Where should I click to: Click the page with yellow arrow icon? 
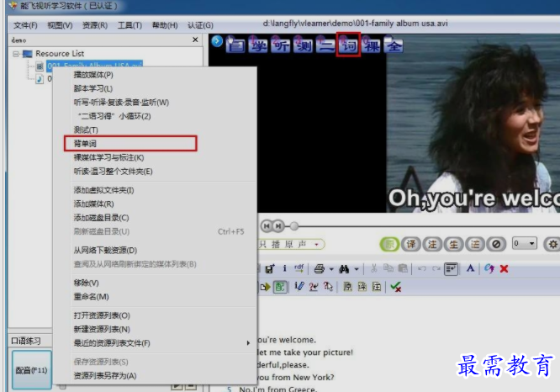[265, 287]
